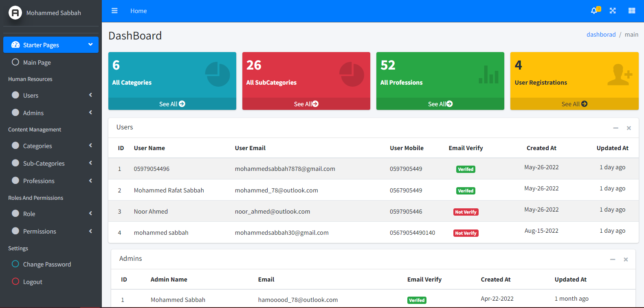
Task: Close the Users panel with X button
Action: point(629,128)
